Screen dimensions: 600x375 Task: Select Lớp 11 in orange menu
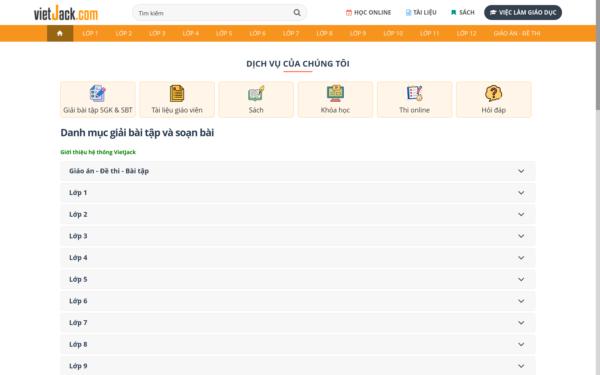pyautogui.click(x=429, y=33)
